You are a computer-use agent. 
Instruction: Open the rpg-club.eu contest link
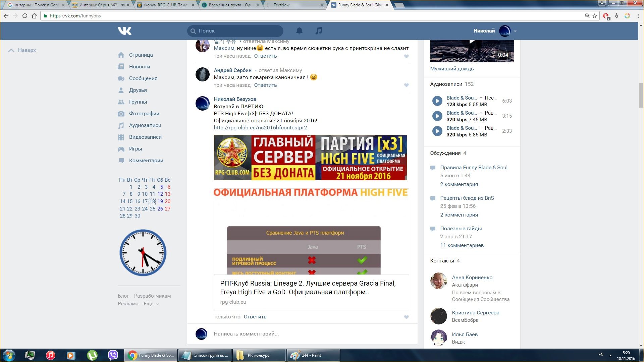pyautogui.click(x=260, y=128)
